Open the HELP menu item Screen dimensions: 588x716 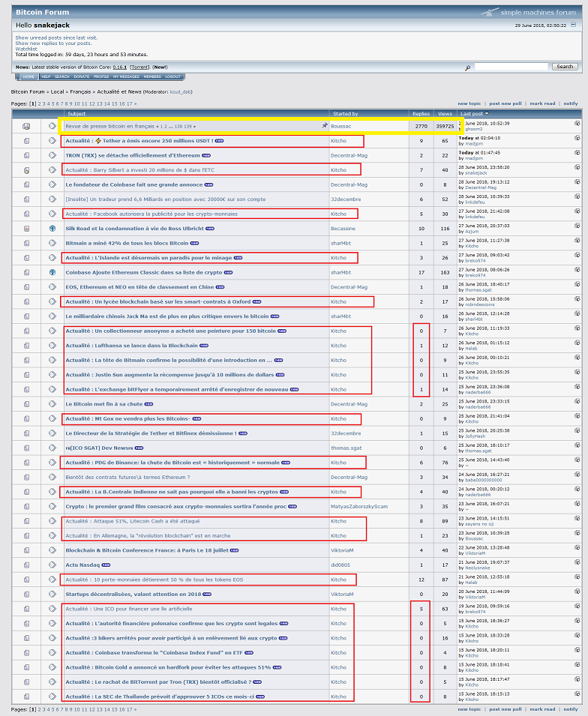click(x=46, y=76)
